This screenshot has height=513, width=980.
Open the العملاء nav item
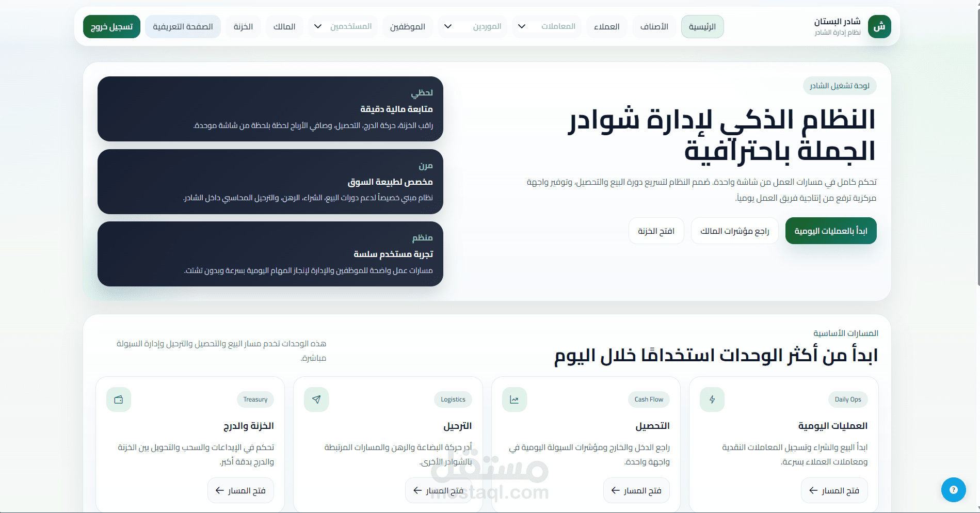(x=607, y=26)
